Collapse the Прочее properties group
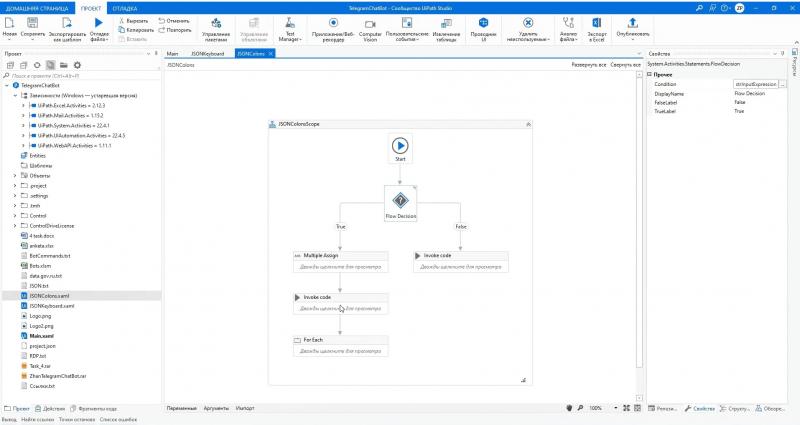 tap(649, 74)
